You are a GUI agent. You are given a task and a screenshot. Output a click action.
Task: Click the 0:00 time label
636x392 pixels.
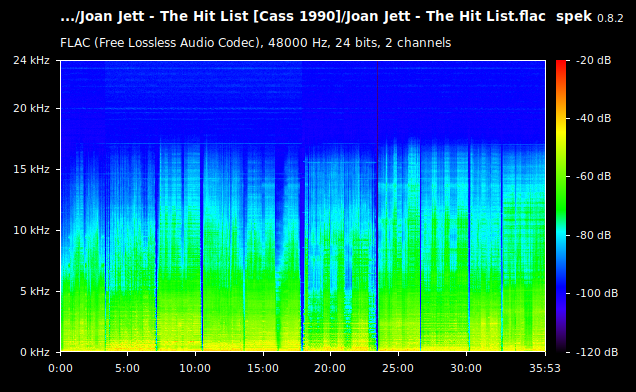60,368
